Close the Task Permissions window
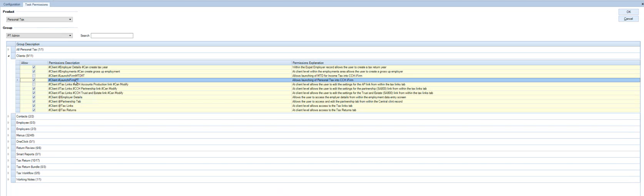 pos(642,4)
